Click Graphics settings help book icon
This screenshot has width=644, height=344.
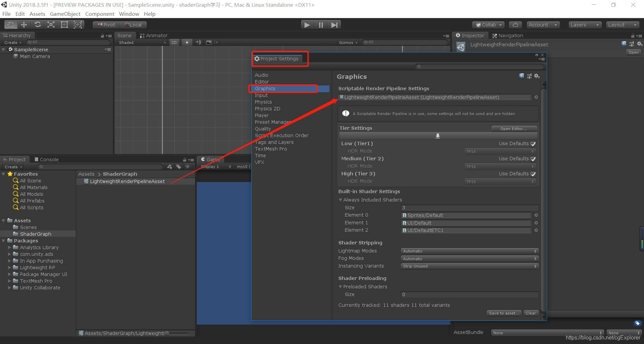tap(522, 76)
